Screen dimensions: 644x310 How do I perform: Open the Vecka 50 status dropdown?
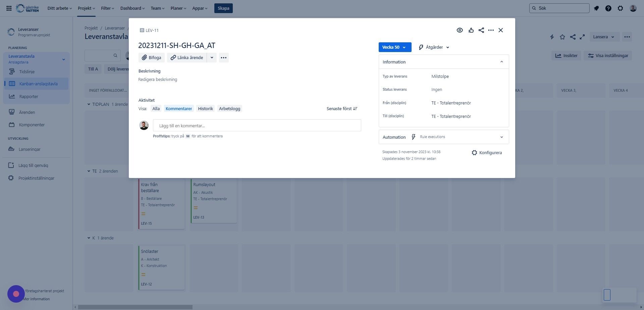tap(395, 47)
